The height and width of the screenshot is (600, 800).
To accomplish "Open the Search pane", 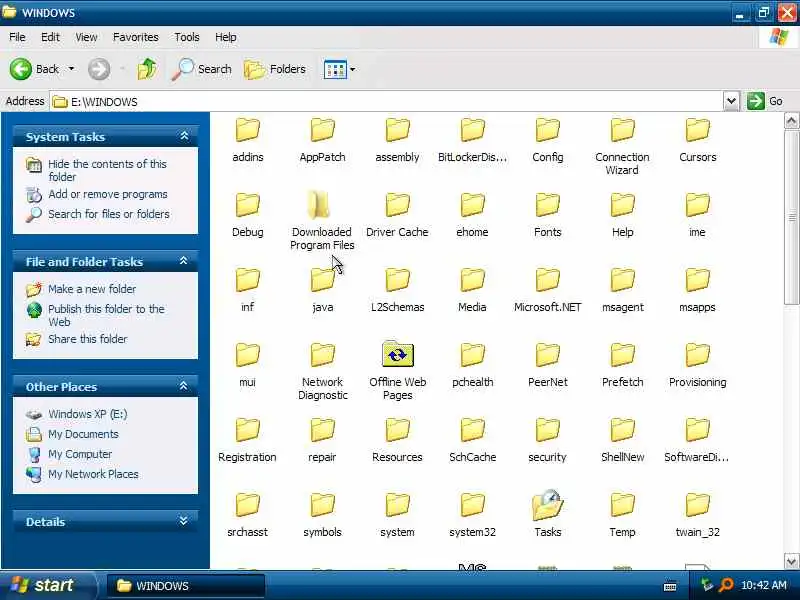I will [x=202, y=69].
